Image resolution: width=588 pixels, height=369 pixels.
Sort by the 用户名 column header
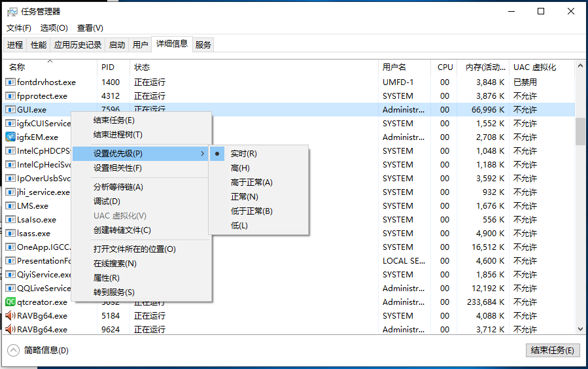pos(404,67)
